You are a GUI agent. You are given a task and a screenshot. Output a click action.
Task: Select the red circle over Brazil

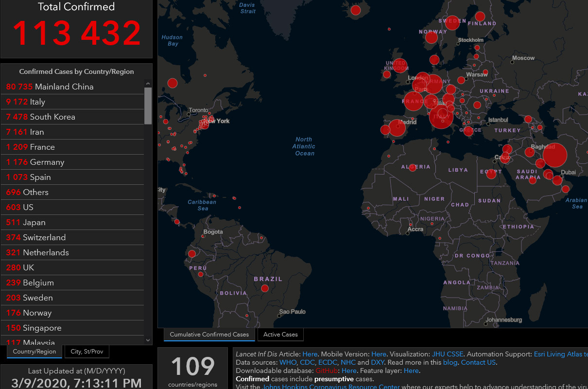[265, 288]
